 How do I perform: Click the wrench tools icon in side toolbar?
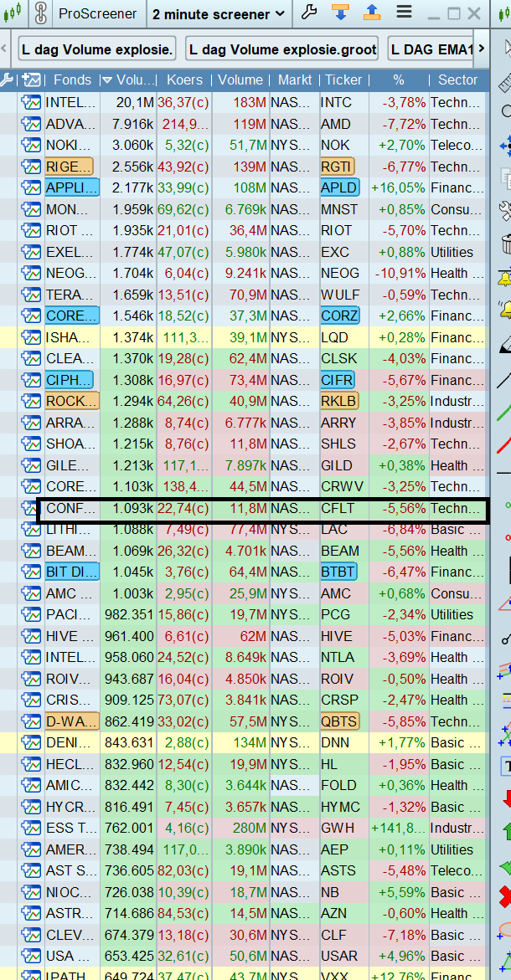[x=505, y=211]
